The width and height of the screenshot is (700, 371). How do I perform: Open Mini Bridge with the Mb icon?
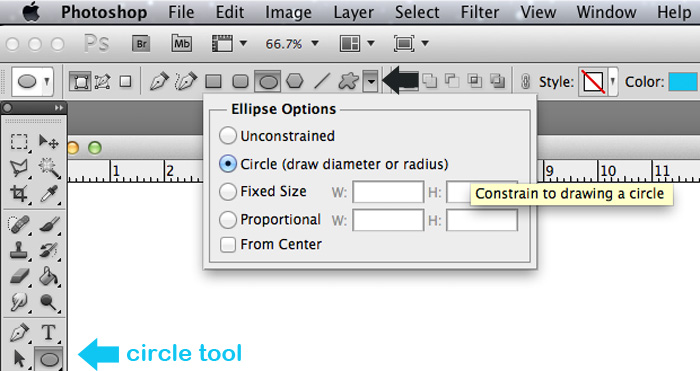[182, 44]
